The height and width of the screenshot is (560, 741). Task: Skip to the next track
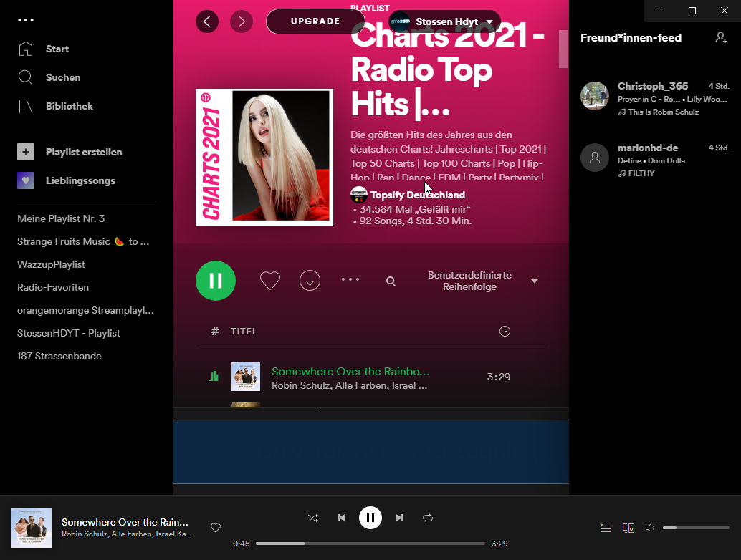pyautogui.click(x=399, y=518)
